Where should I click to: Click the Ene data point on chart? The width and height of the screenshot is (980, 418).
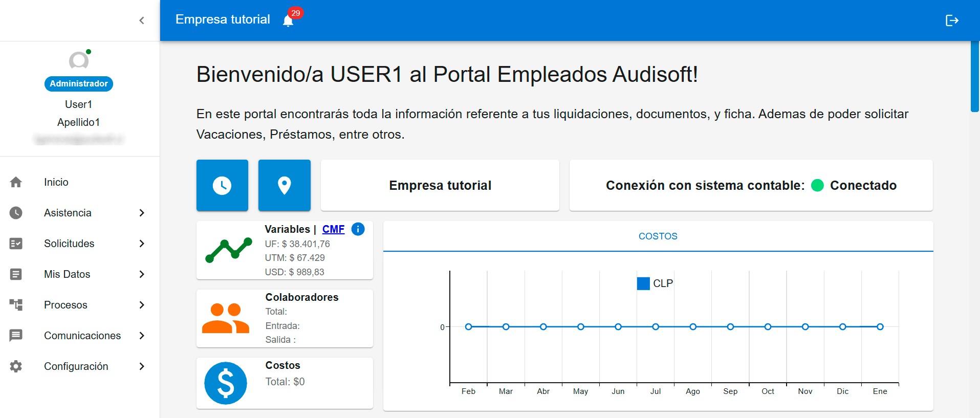coord(880,327)
